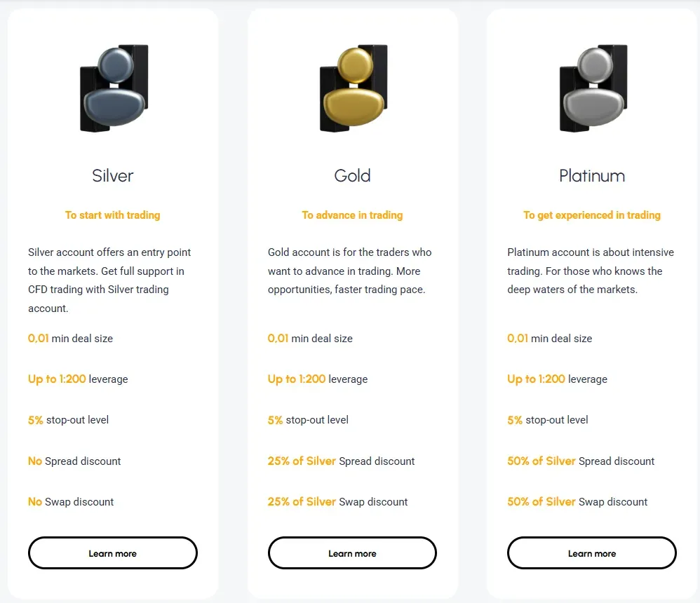Click the Platinum account avatar icon
Image resolution: width=700 pixels, height=603 pixels.
pyautogui.click(x=593, y=89)
